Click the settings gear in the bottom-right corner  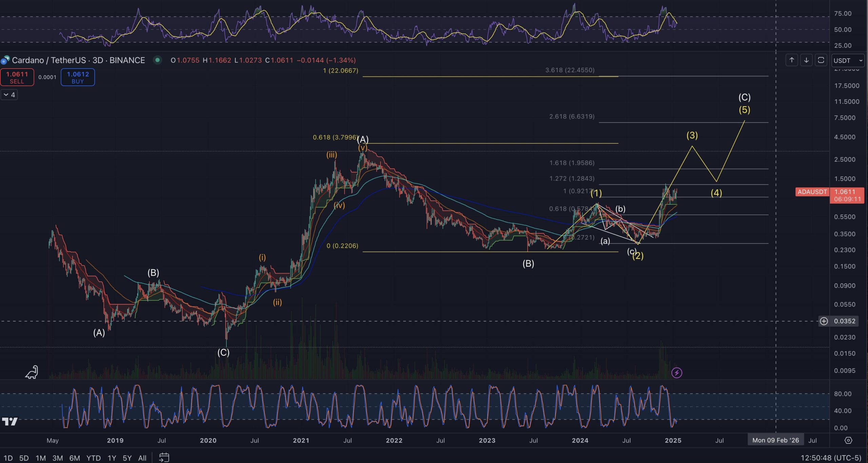click(x=849, y=441)
